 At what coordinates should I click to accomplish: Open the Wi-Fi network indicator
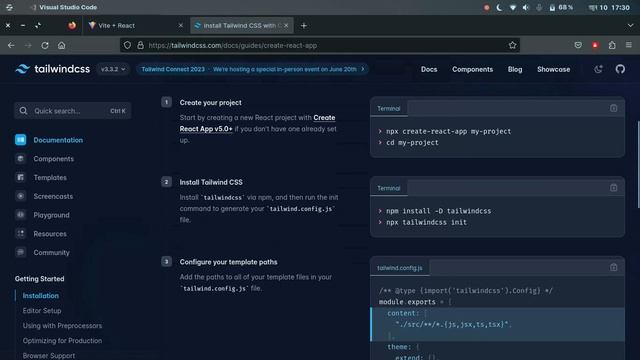coord(513,7)
